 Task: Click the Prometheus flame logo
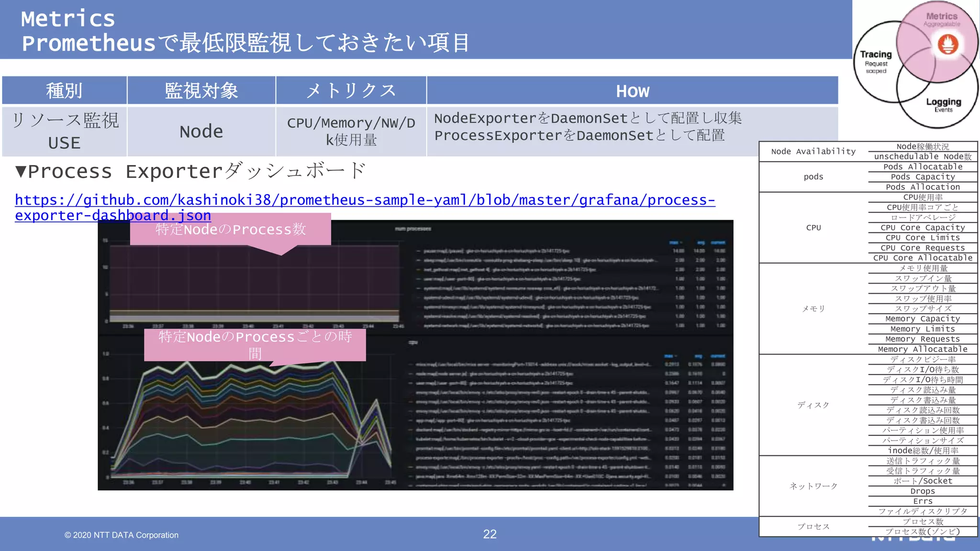pyautogui.click(x=947, y=45)
